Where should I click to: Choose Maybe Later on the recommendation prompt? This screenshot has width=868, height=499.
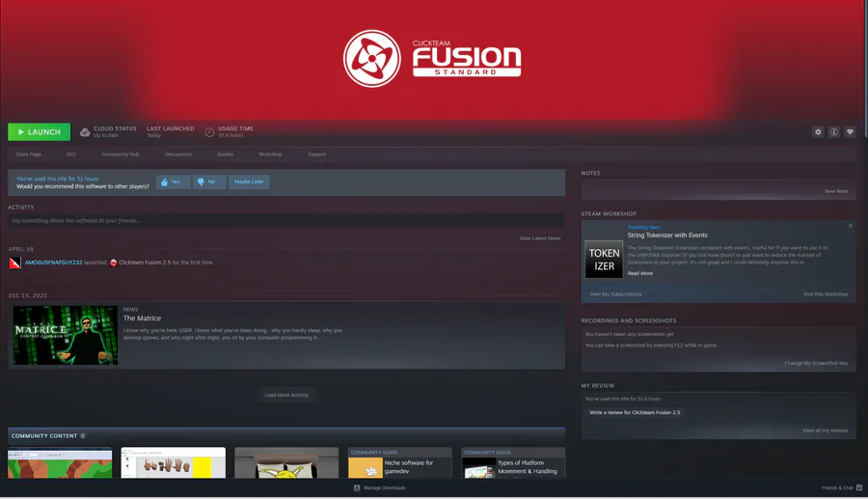[249, 181]
